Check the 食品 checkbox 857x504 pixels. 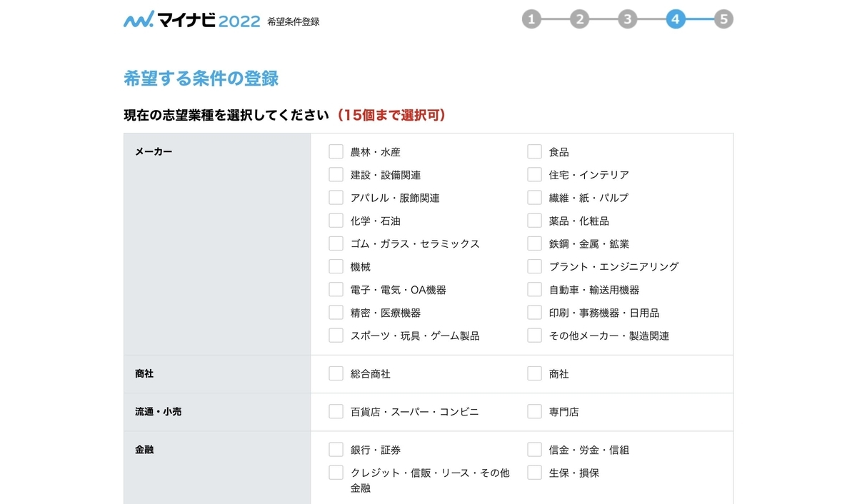tap(534, 151)
